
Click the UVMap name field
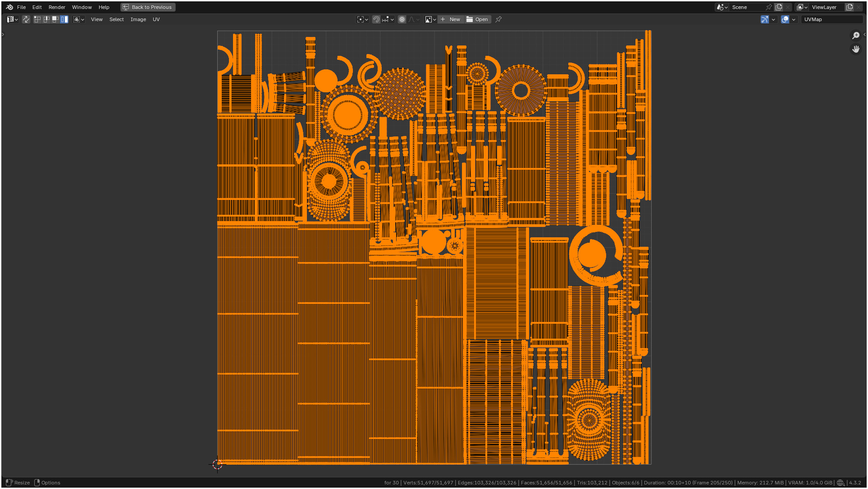click(x=831, y=19)
